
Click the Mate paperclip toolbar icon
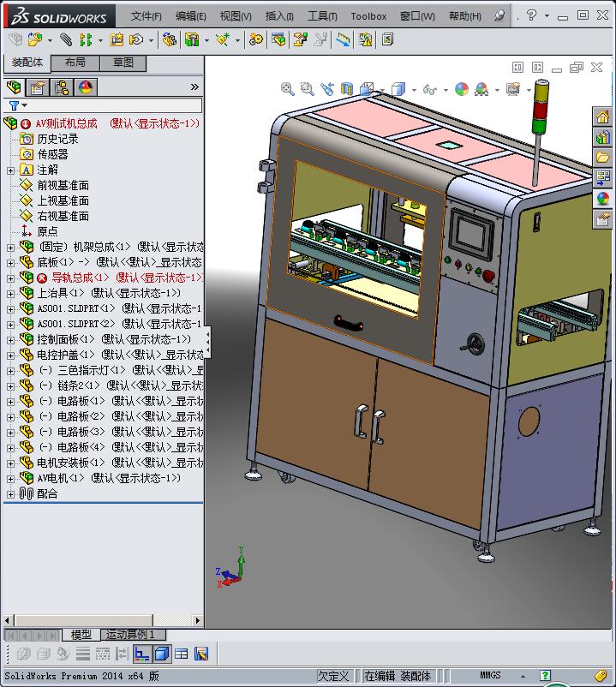point(66,40)
